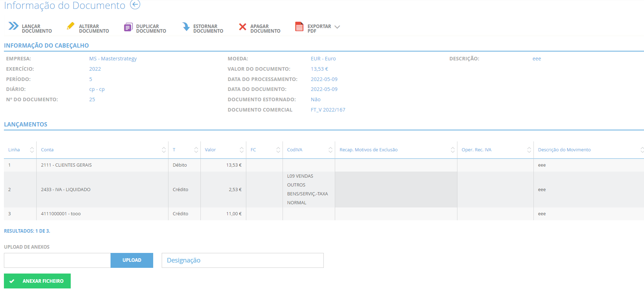Image resolution: width=644 pixels, height=292 pixels.
Task: Click the Estornar Documento text label
Action: click(208, 29)
